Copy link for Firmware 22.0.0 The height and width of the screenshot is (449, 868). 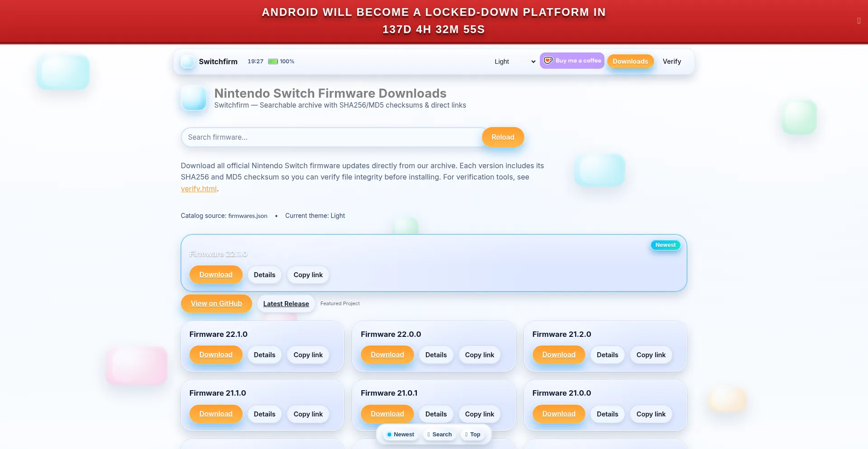[479, 355]
